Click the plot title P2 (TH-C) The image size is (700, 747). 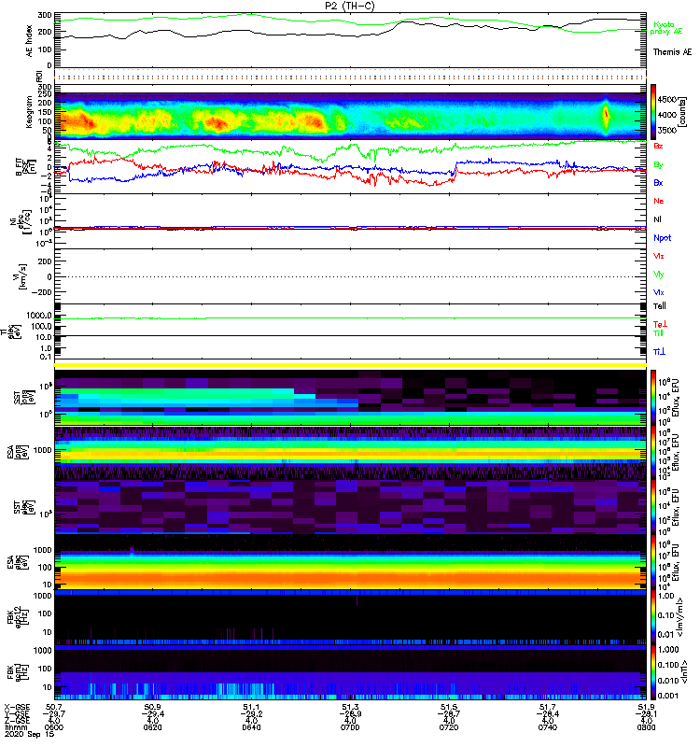click(349, 6)
